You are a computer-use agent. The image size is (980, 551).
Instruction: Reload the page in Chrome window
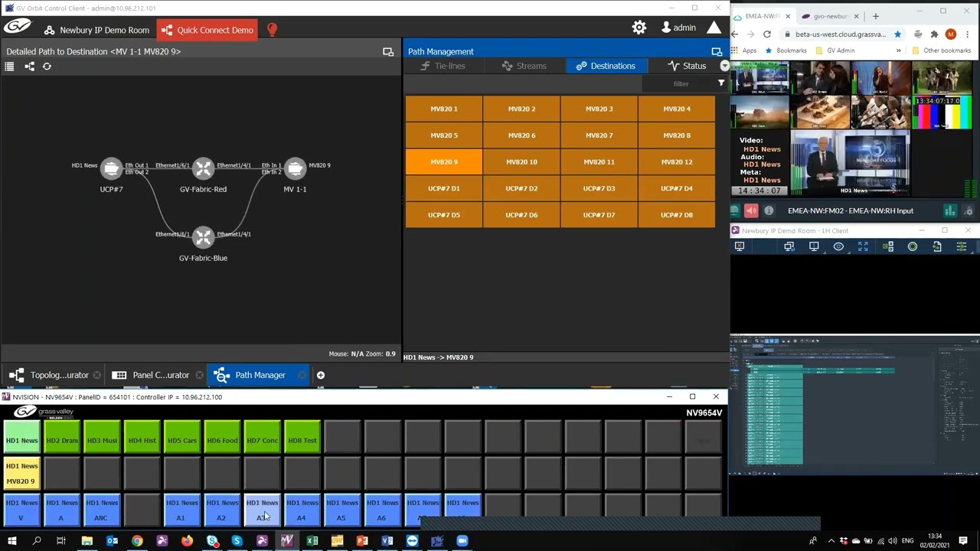(x=767, y=34)
